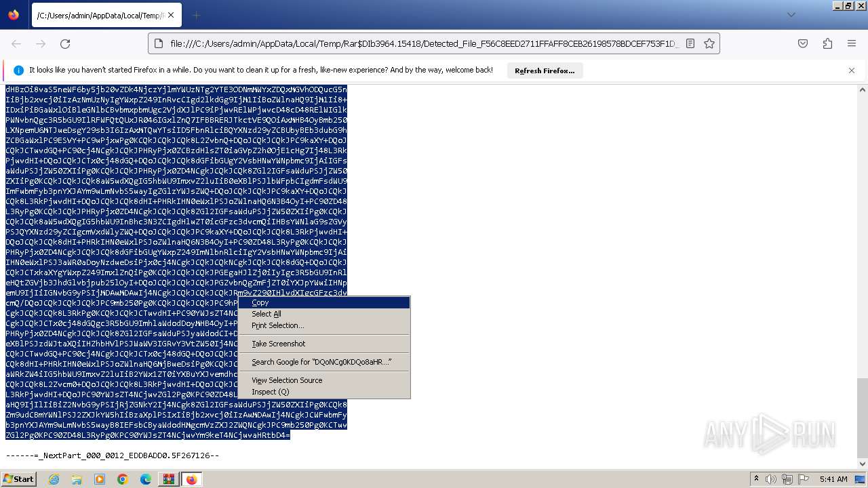Image resolution: width=868 pixels, height=488 pixels.
Task: Launch Google Chrome from the taskbar
Action: click(x=123, y=479)
